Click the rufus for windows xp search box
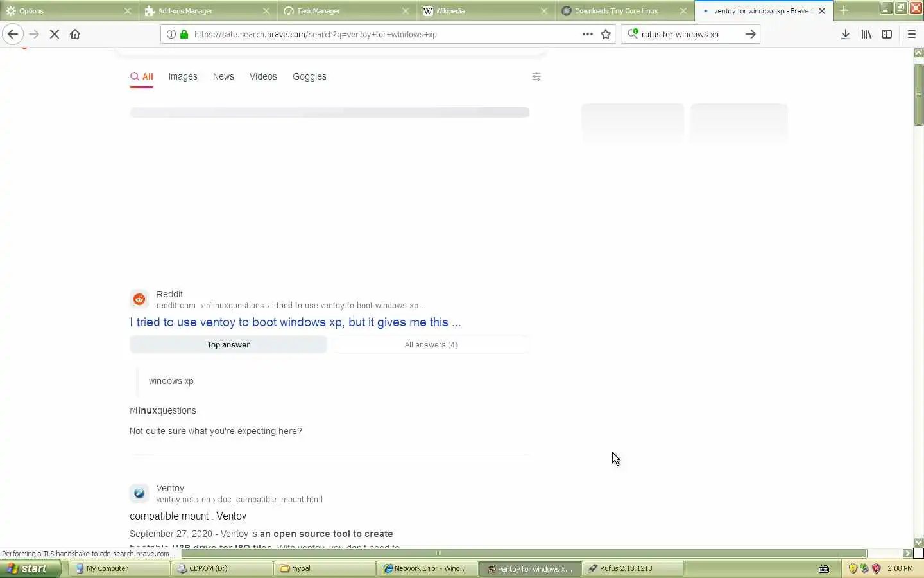Viewport: 924px width, 578px height. click(690, 34)
